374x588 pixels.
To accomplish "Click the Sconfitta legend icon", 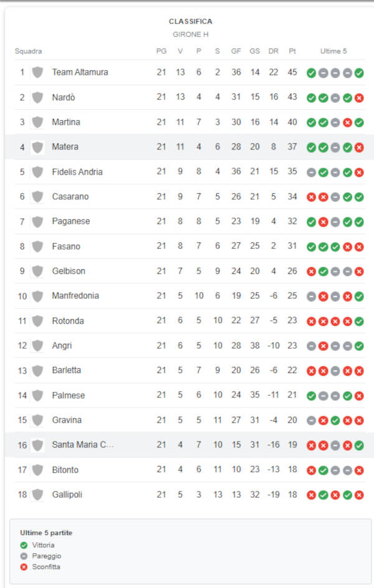I will tap(24, 567).
